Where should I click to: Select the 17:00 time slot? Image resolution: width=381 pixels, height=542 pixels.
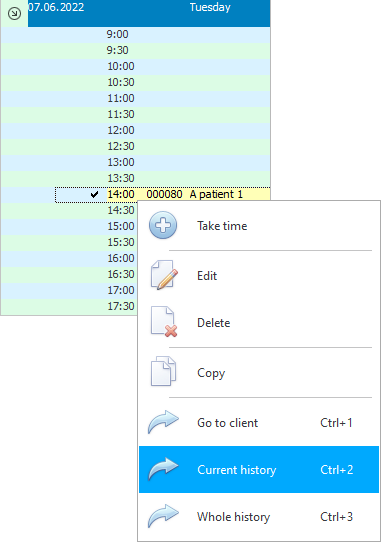tap(69, 290)
